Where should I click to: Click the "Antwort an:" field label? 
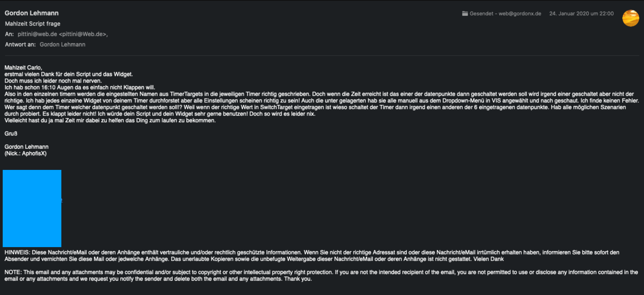20,44
